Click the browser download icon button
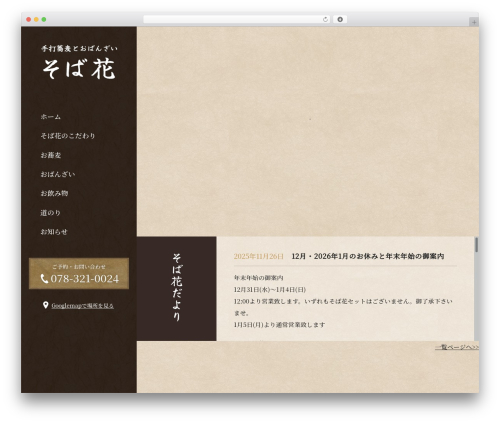 click(340, 19)
